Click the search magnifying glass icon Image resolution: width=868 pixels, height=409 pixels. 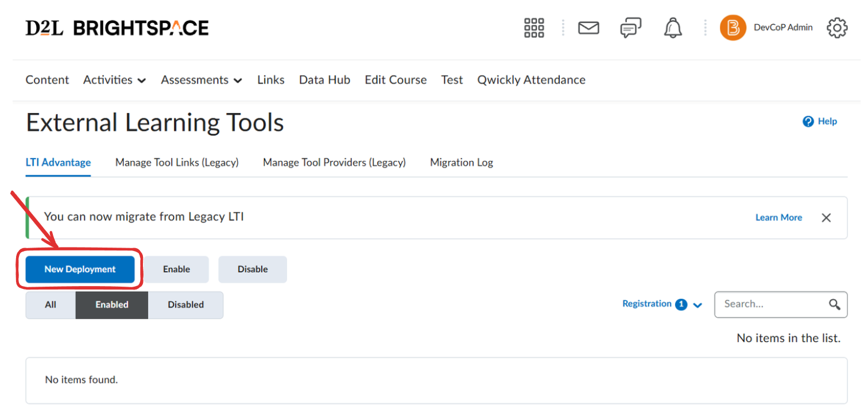tap(835, 304)
